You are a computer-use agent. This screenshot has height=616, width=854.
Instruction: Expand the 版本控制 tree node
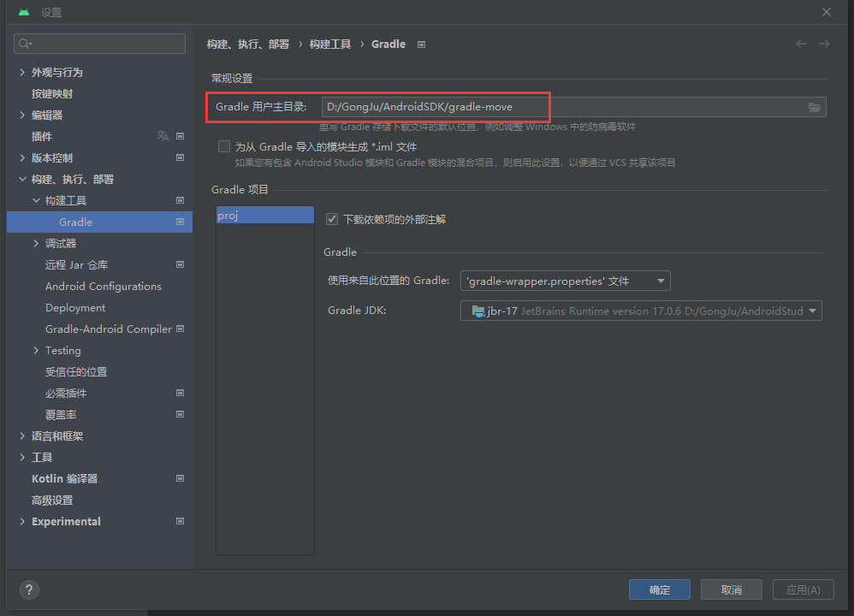(22, 157)
